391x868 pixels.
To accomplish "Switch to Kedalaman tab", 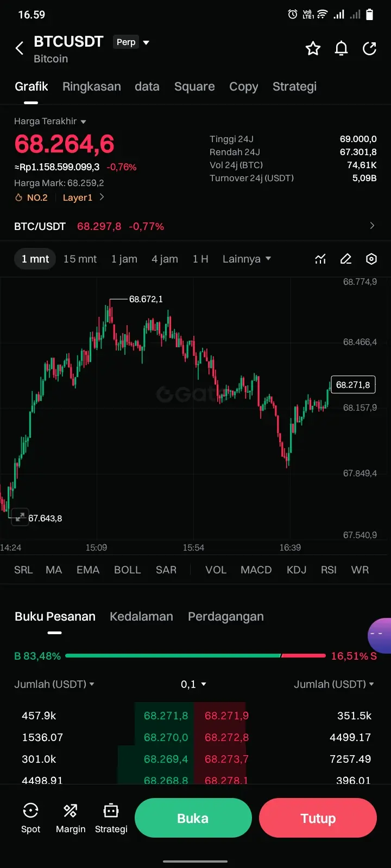I will pyautogui.click(x=141, y=617).
